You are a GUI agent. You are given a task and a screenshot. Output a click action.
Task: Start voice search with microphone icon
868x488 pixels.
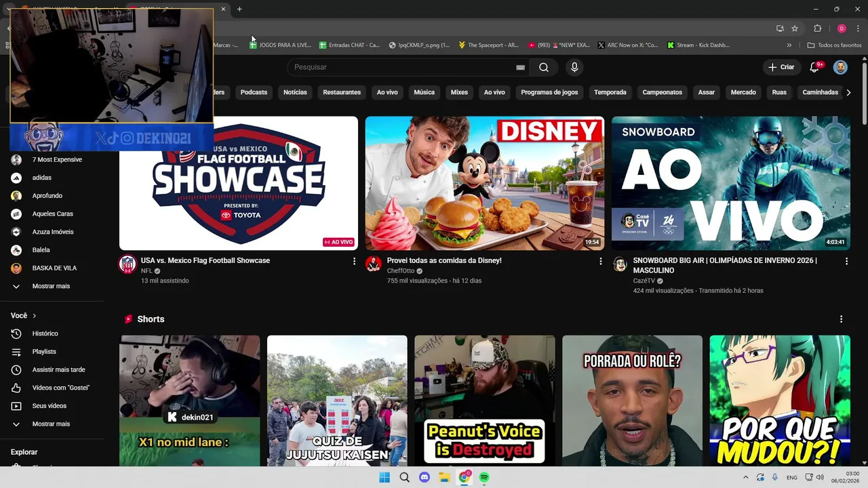click(574, 67)
